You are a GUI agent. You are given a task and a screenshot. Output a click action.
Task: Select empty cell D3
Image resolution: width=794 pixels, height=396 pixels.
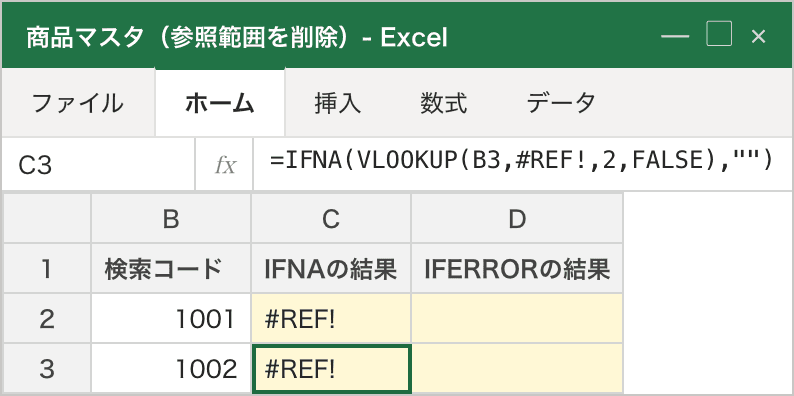tap(517, 369)
